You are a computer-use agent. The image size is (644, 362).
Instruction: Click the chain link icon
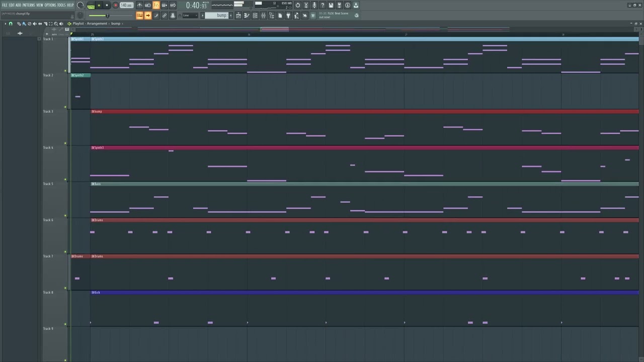[165, 16]
